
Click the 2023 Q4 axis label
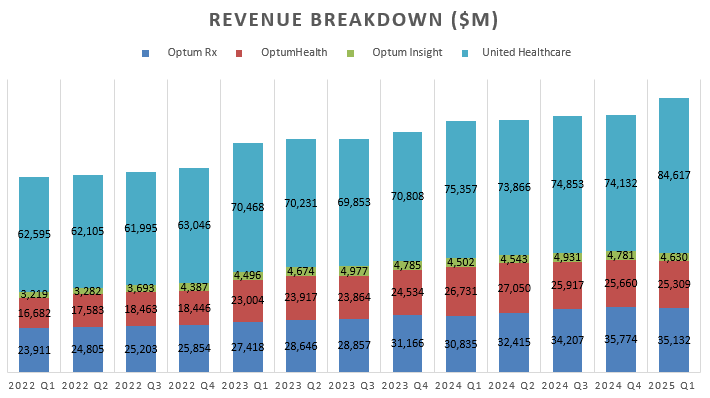[x=405, y=386]
